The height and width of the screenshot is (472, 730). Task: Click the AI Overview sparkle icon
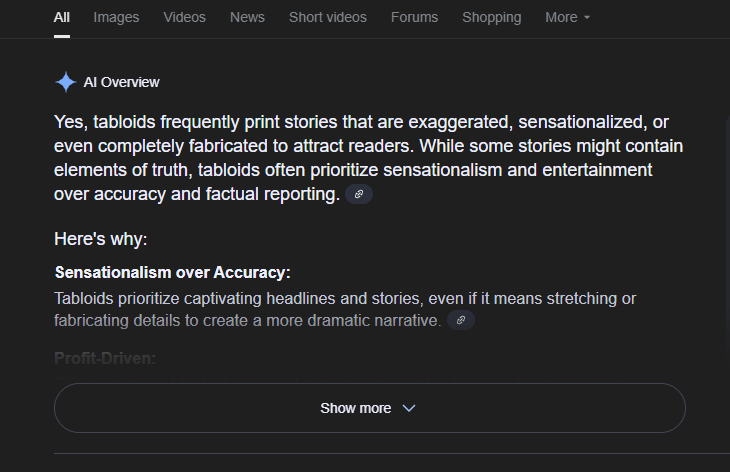tap(66, 82)
